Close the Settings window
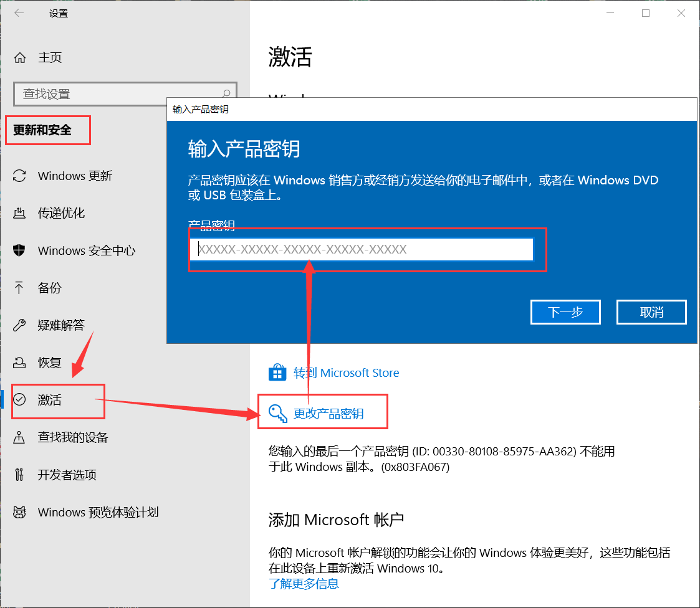Image resolution: width=700 pixels, height=608 pixels. pyautogui.click(x=681, y=13)
